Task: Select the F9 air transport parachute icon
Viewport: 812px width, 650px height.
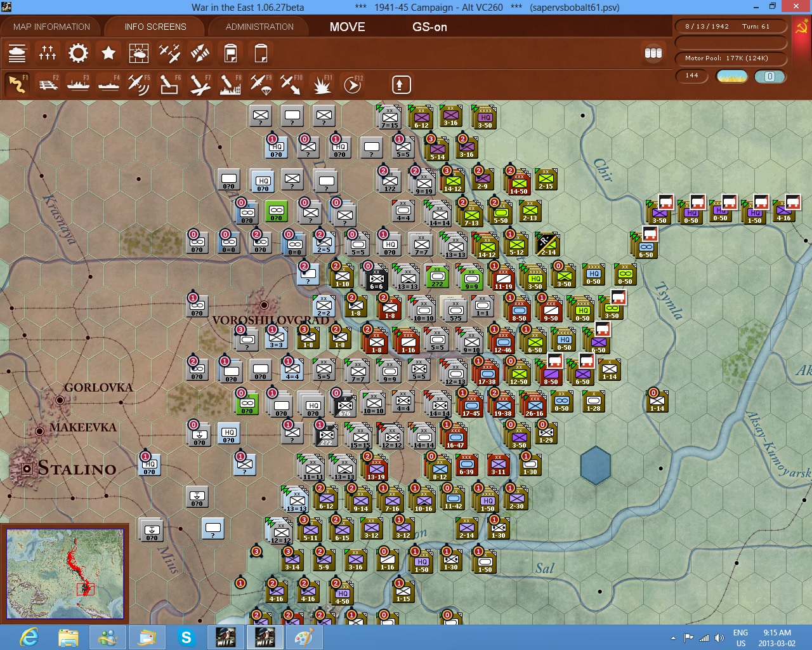Action: pyautogui.click(x=261, y=84)
